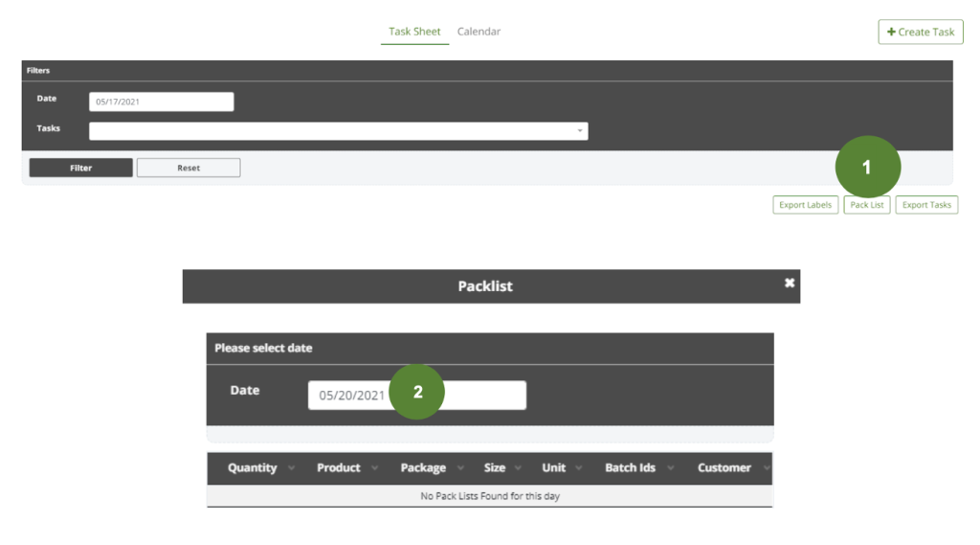Click the Export Labels button
The height and width of the screenshot is (545, 980).
point(805,205)
